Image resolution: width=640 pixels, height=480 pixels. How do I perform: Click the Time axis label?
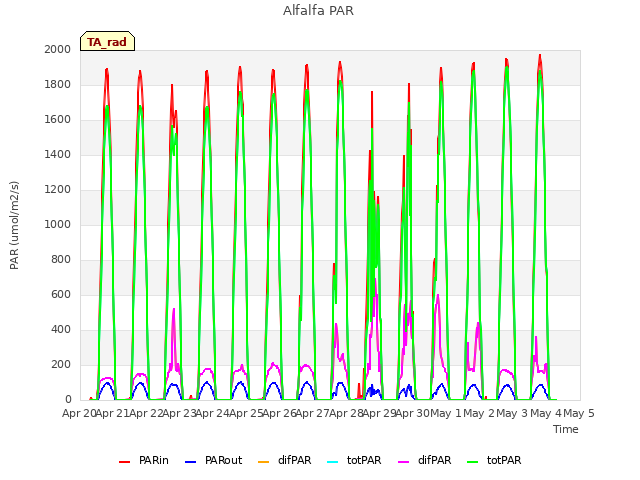tap(565, 429)
